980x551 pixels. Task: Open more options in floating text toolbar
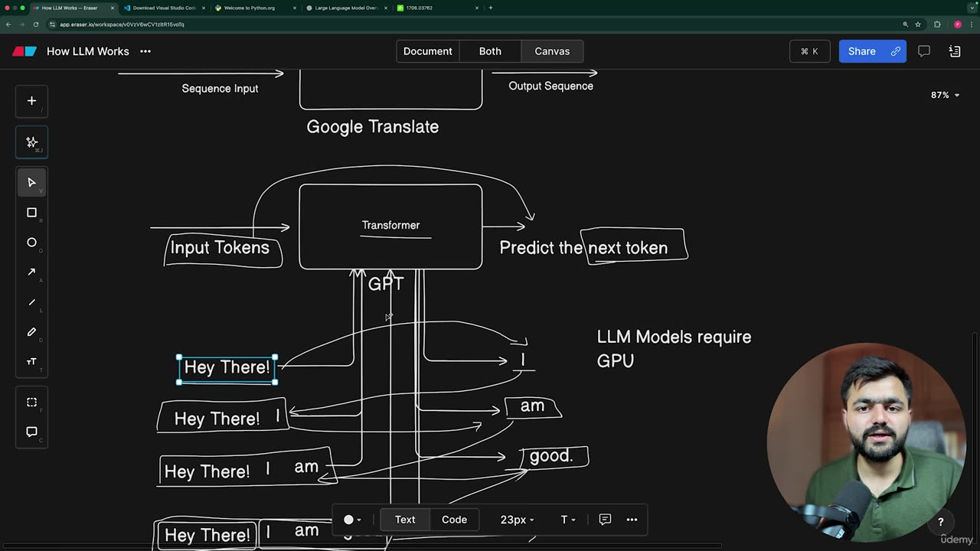pyautogui.click(x=632, y=520)
